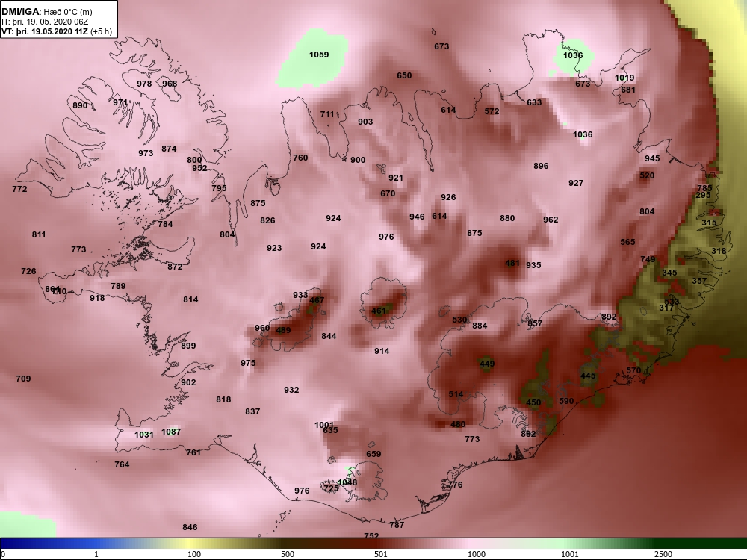The width and height of the screenshot is (747, 560).
Task: Select the 896 map value
Action: point(541,166)
